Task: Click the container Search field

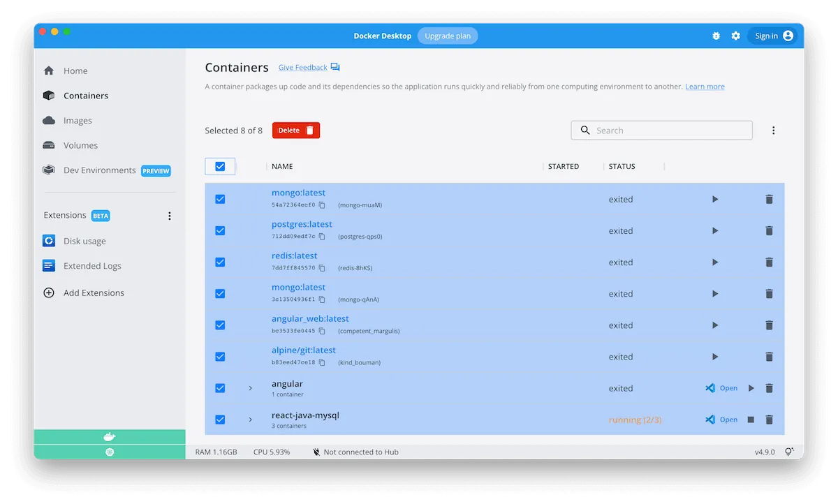Action: [661, 131]
